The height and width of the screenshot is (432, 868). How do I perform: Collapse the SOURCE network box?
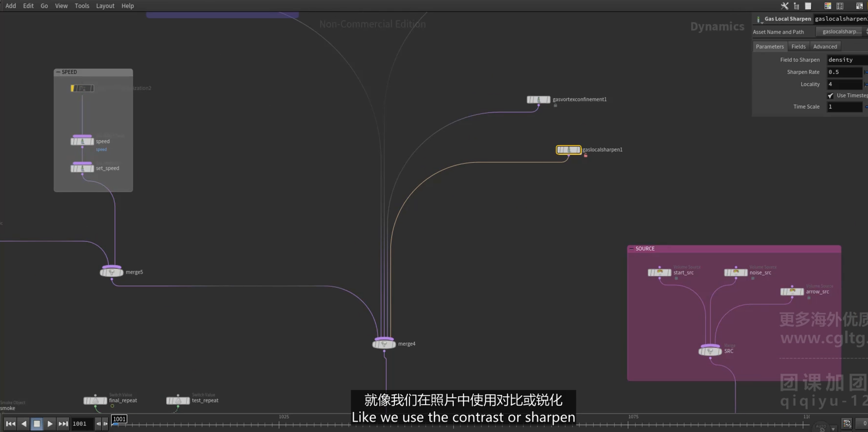tap(632, 248)
